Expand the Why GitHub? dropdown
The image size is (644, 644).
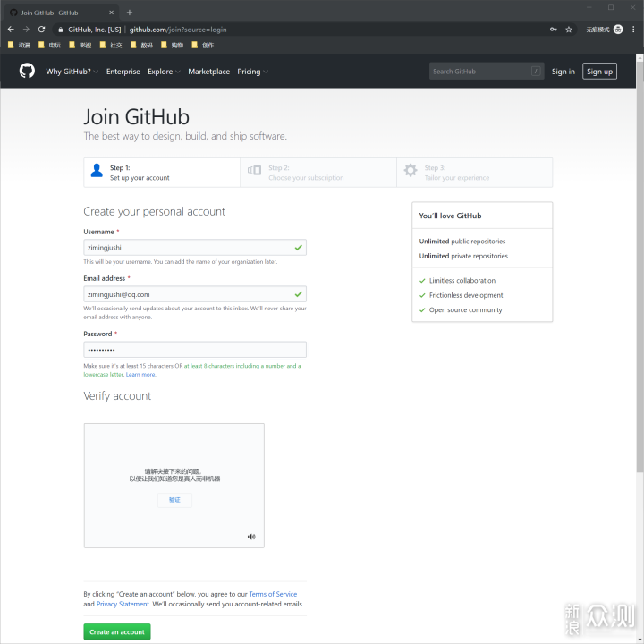(72, 72)
